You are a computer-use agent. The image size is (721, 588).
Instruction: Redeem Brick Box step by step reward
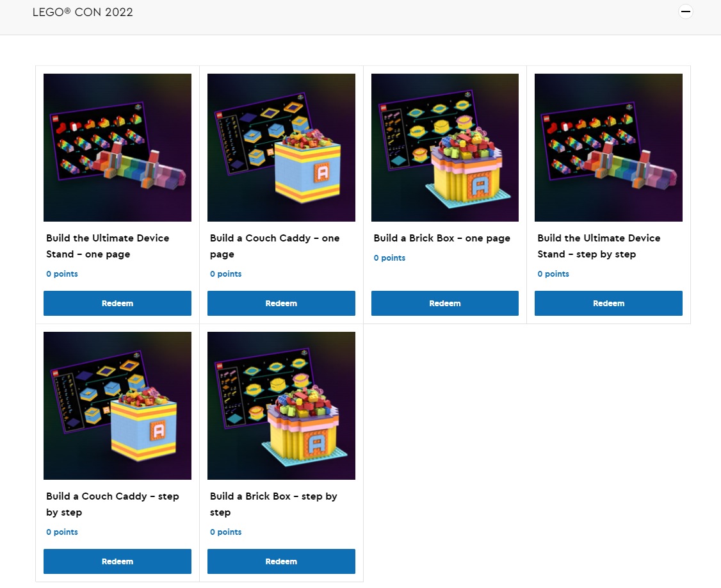[281, 561]
